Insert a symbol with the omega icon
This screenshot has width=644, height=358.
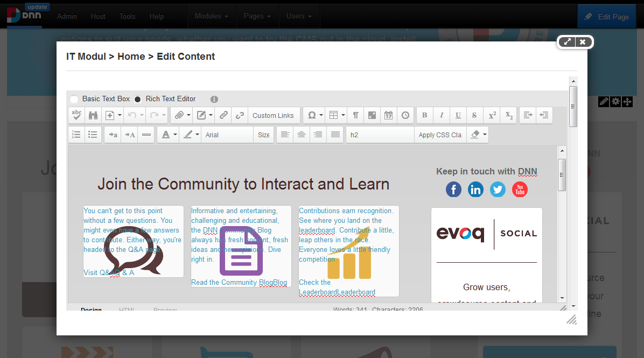click(312, 115)
